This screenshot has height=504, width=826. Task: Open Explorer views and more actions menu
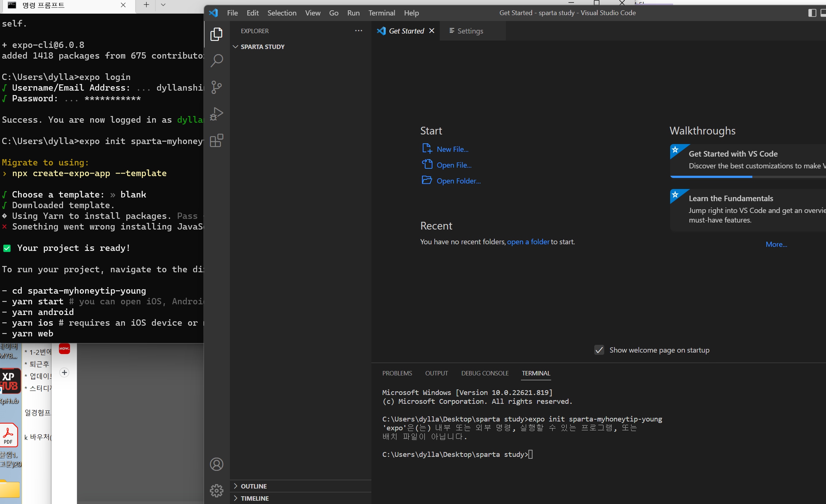click(x=358, y=31)
